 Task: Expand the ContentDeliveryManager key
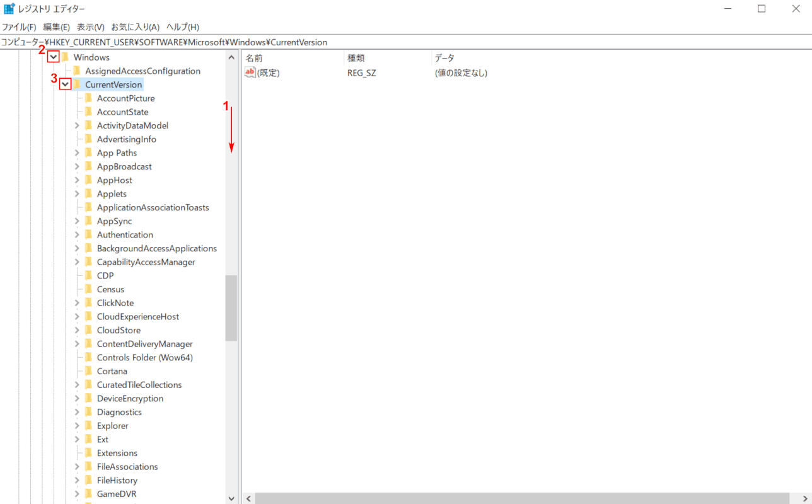(77, 344)
